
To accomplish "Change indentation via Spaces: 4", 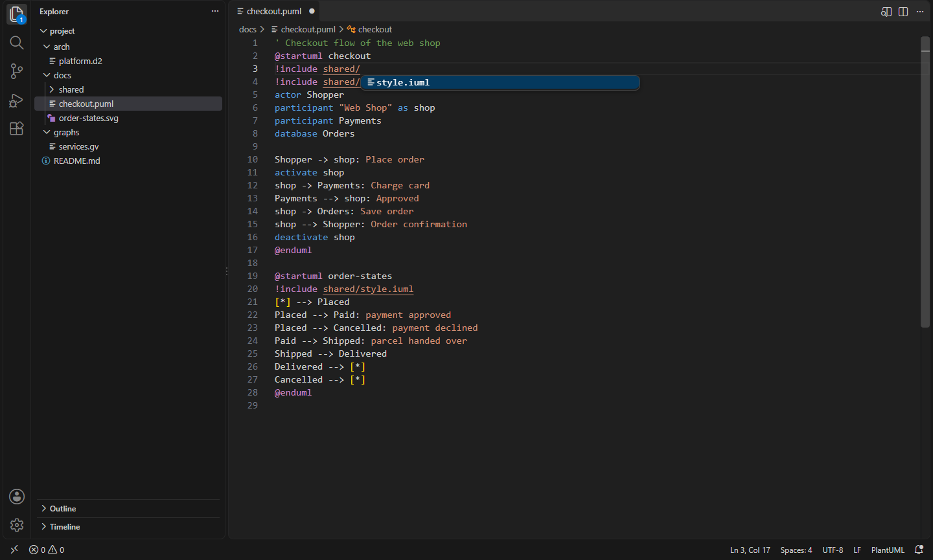I will click(x=796, y=550).
